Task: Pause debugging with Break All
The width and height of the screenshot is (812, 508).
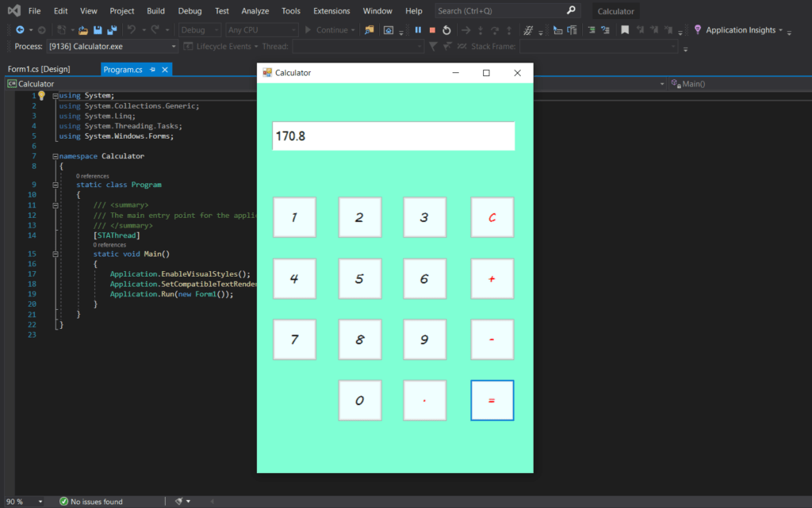Action: tap(418, 30)
